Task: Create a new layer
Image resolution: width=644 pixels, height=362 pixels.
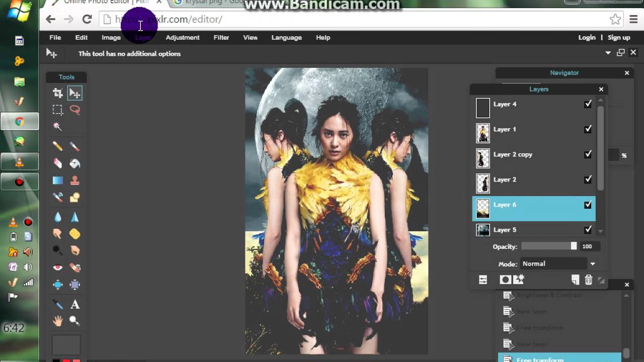Action: (x=575, y=280)
